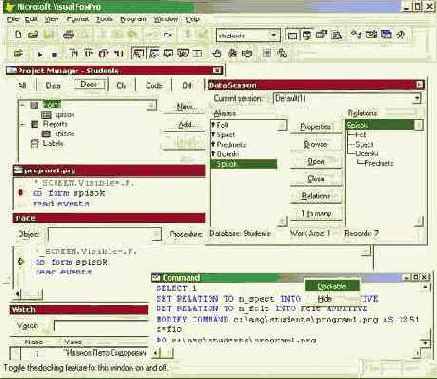Viewport: 437px width, 379px height.
Task: Collapse the Reports node in Project Manager
Action: coord(23,124)
